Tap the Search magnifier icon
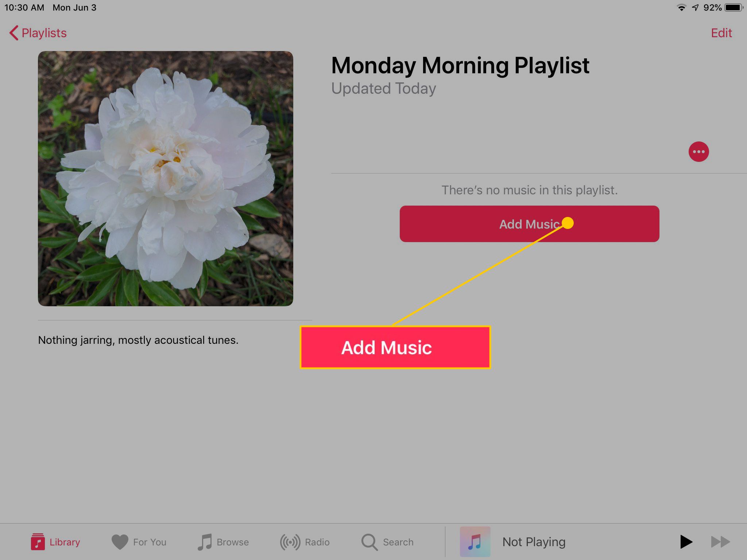Image resolution: width=747 pixels, height=560 pixels. click(x=370, y=541)
